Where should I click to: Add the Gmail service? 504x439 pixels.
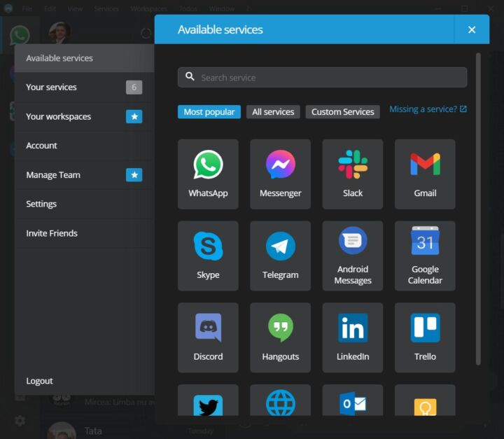coord(425,174)
